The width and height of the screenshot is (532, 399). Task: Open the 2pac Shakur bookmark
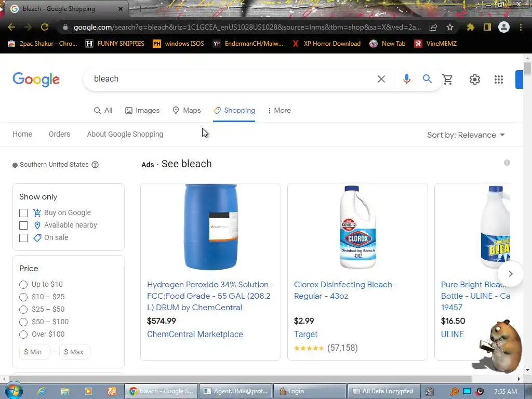43,44
